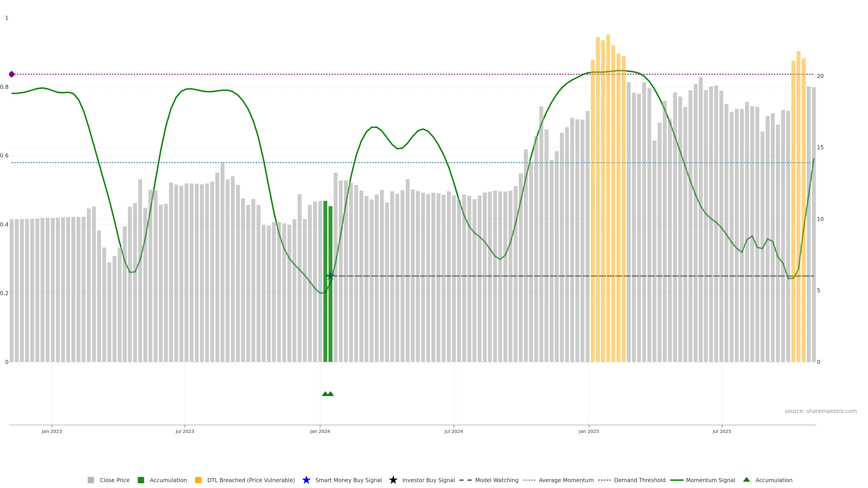This screenshot has width=868, height=488.
Task: Click the Jan 2024 axis label
Action: [320, 431]
